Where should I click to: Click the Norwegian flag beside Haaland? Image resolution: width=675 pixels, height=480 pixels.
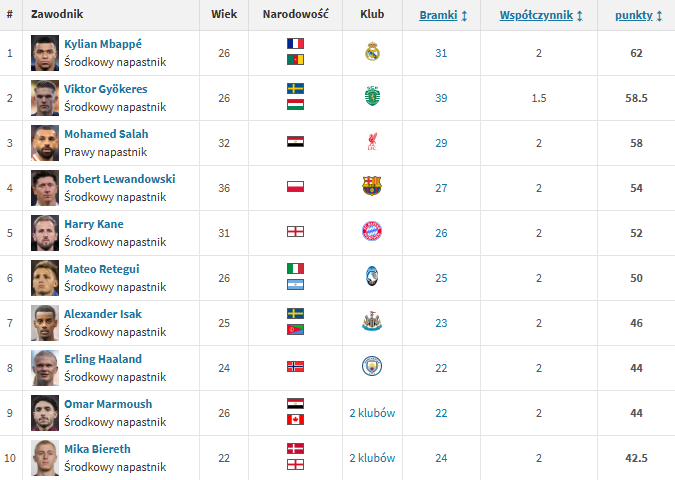tap(295, 366)
